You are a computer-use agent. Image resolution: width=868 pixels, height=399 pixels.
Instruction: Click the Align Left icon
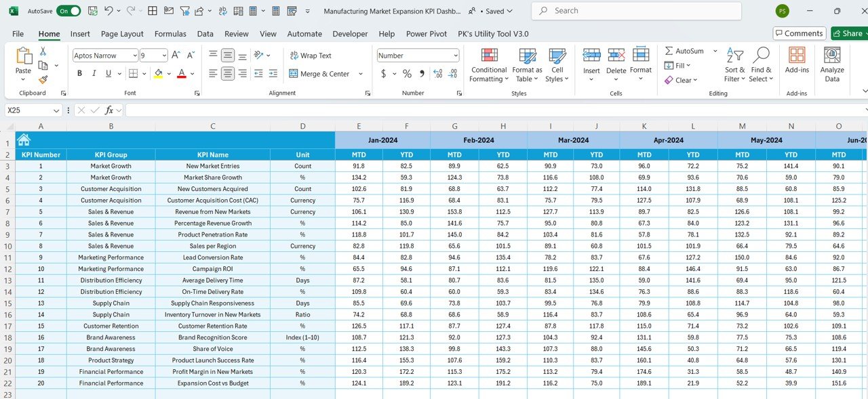click(213, 73)
